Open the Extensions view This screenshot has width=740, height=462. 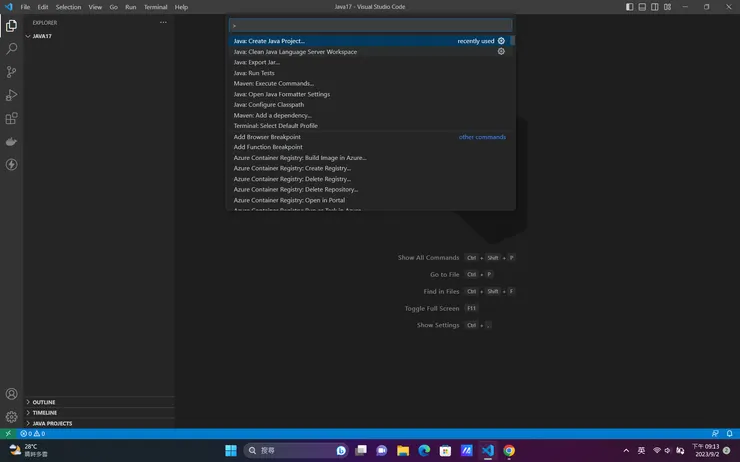point(12,118)
